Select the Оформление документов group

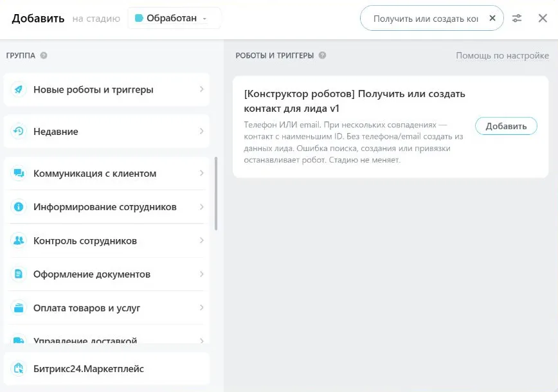tap(107, 274)
